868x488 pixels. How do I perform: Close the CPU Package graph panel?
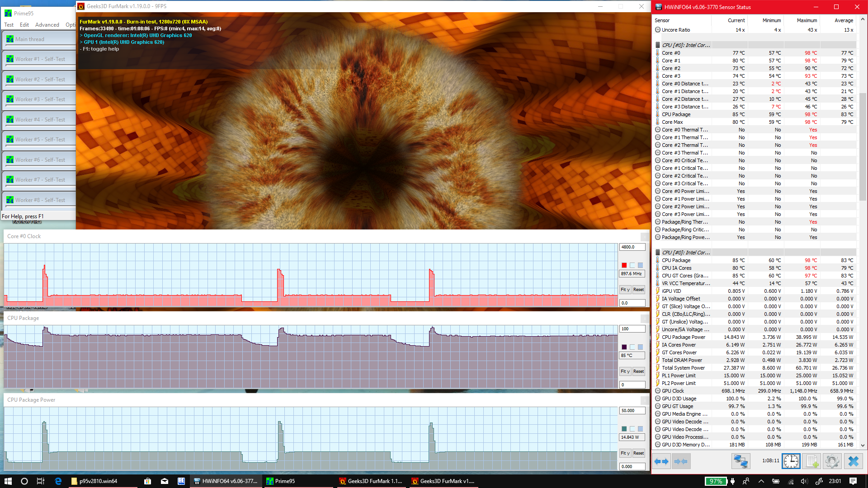[645, 319]
